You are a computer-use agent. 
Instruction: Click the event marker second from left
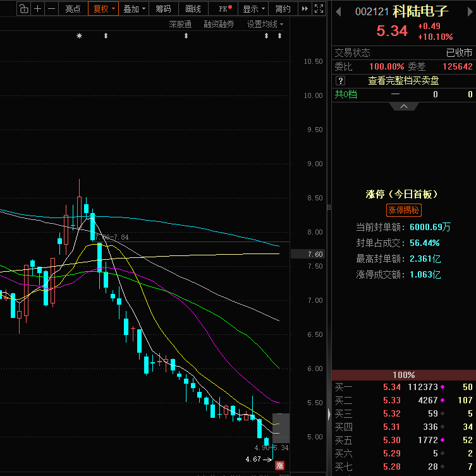[106, 36]
